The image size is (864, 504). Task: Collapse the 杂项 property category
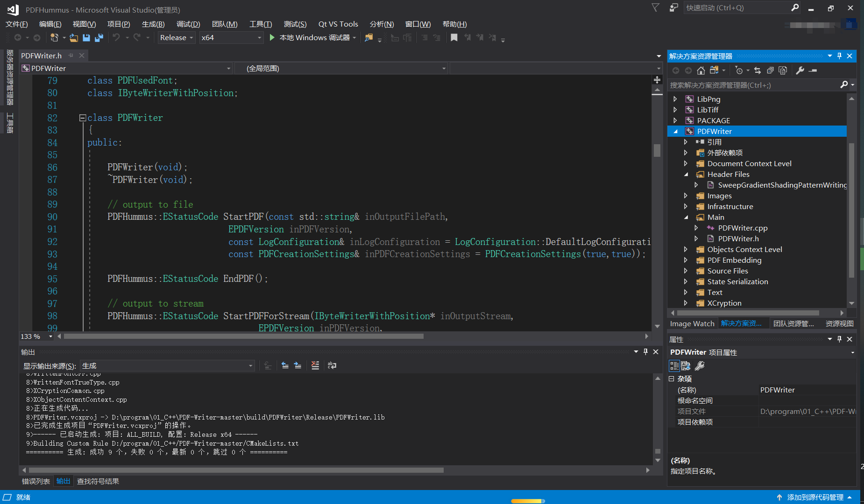coord(672,378)
